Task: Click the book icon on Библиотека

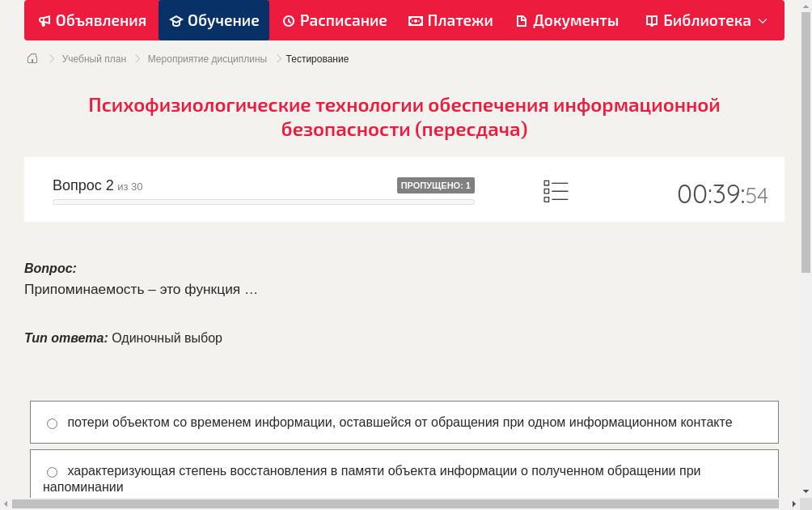Action: click(x=650, y=20)
